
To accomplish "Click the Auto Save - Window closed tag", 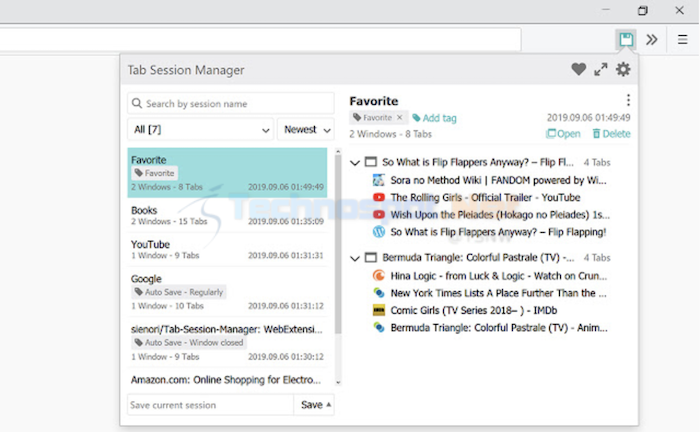I will coord(189,342).
